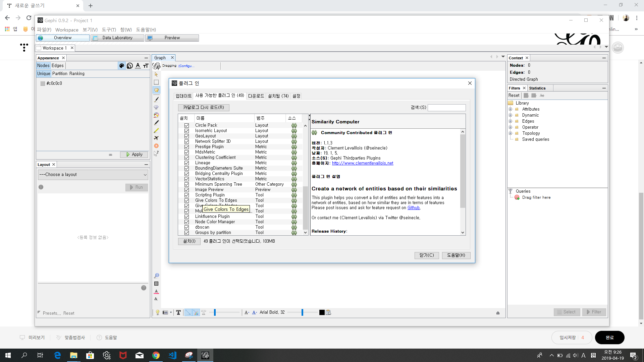This screenshot has height=362, width=644.
Task: Click the plugin search input field
Action: point(446,108)
